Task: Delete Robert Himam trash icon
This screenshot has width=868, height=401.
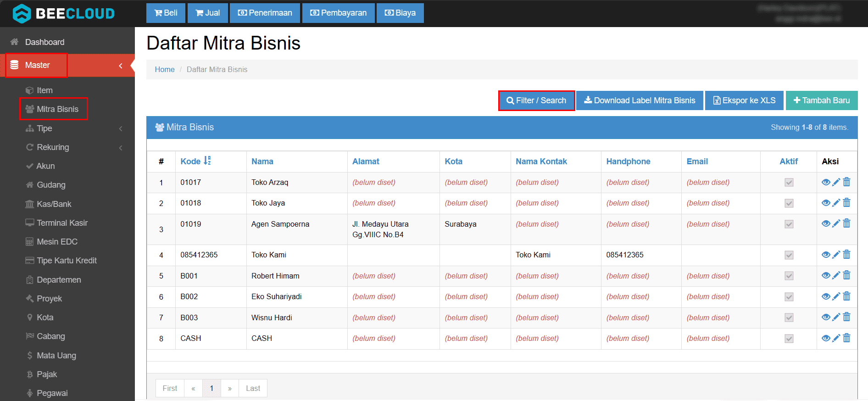Action: [847, 275]
